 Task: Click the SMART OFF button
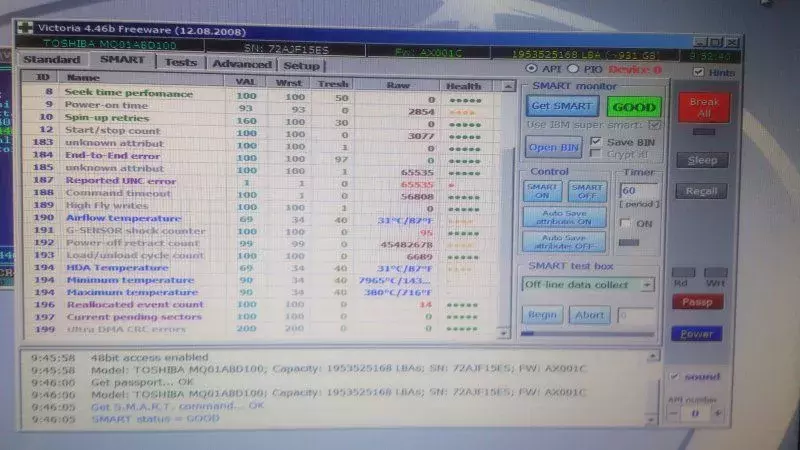[x=587, y=192]
